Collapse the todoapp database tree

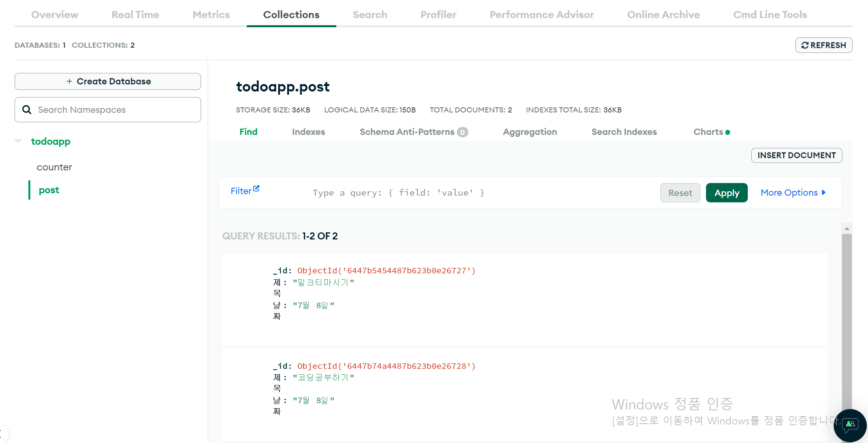tap(18, 141)
